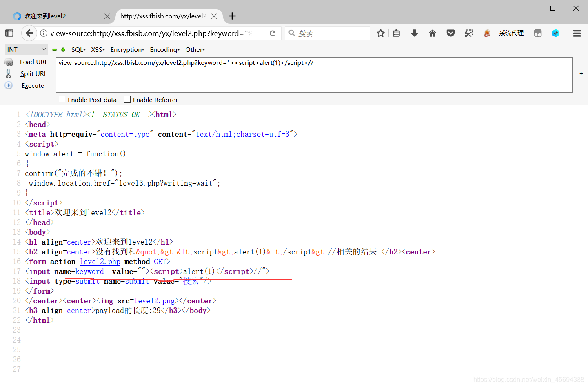The height and width of the screenshot is (387, 588).
Task: Click the browser address bar
Action: (x=151, y=33)
